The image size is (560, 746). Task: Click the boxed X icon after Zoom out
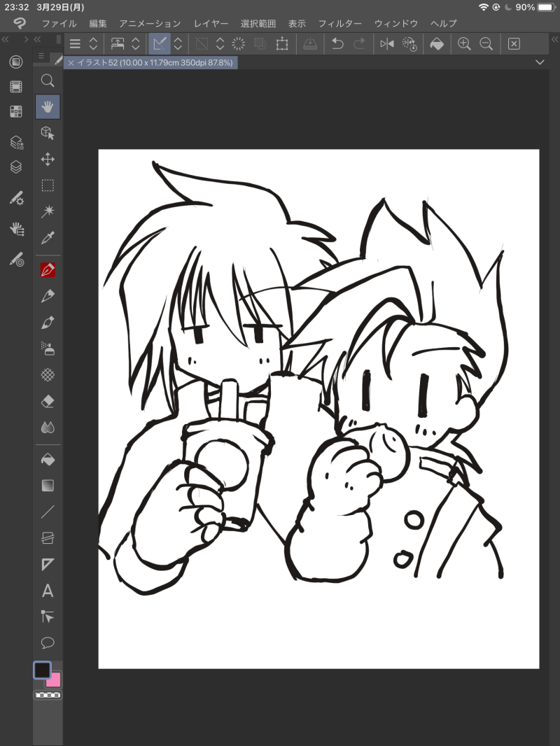tap(514, 44)
